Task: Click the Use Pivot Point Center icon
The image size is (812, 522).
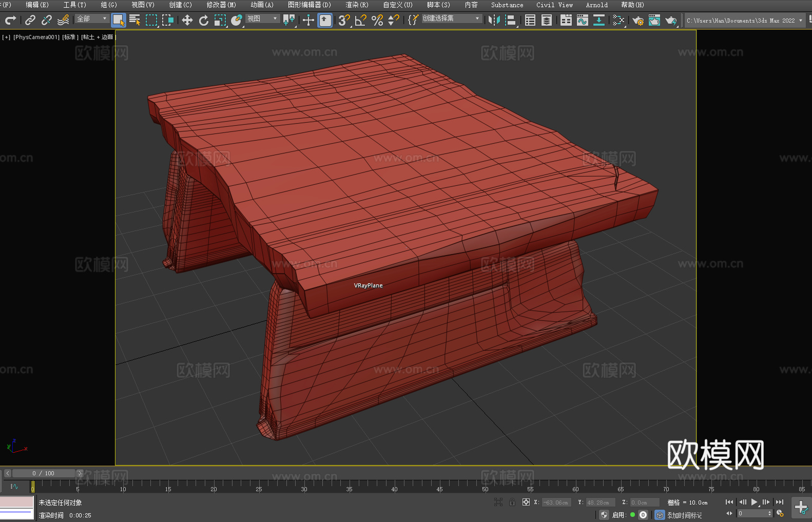Action: point(289,20)
